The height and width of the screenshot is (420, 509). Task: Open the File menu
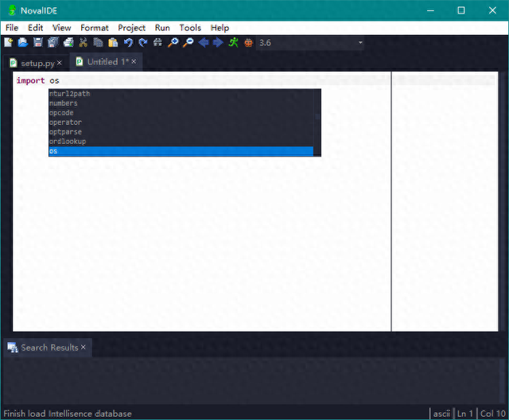click(12, 28)
